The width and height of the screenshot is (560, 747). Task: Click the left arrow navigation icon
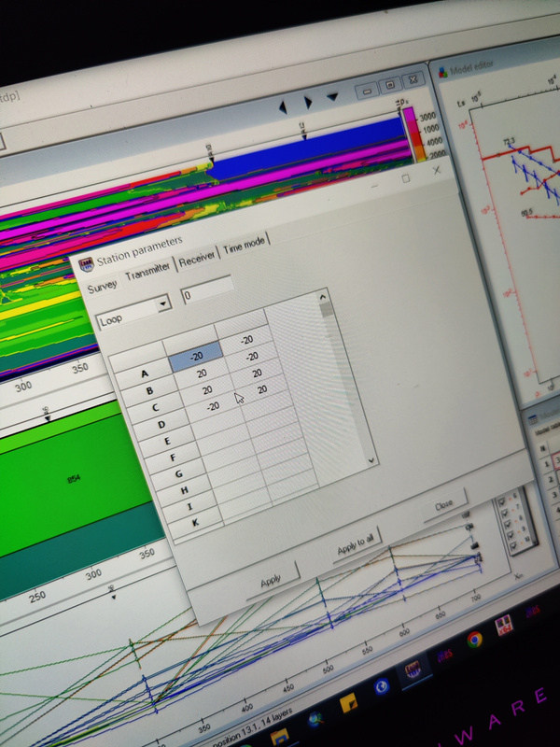(284, 106)
